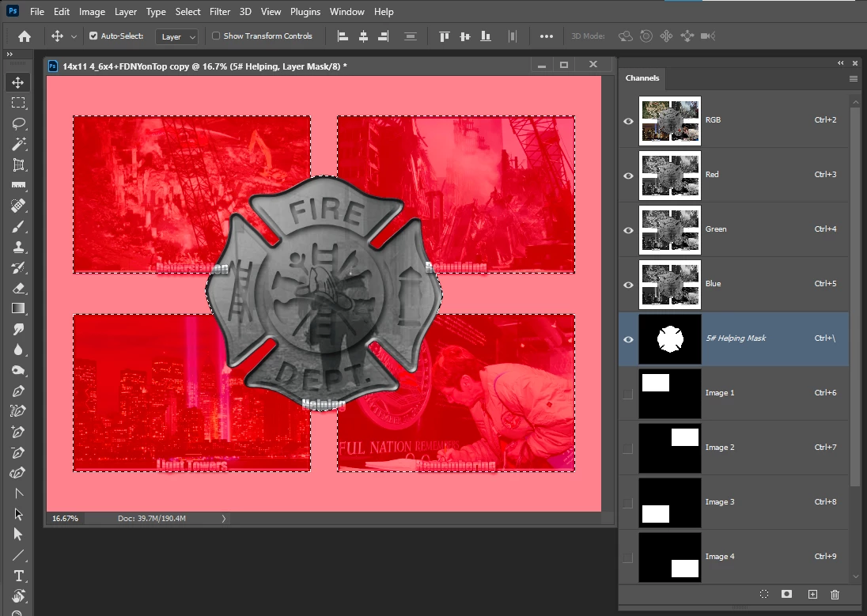Open more align options ellipsis
867x616 pixels.
[x=547, y=36]
